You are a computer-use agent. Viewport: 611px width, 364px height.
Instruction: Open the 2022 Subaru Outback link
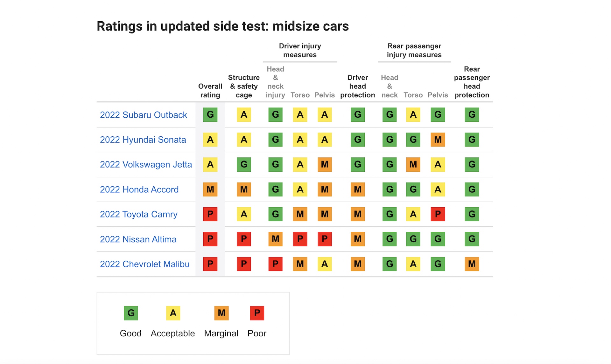[143, 115]
